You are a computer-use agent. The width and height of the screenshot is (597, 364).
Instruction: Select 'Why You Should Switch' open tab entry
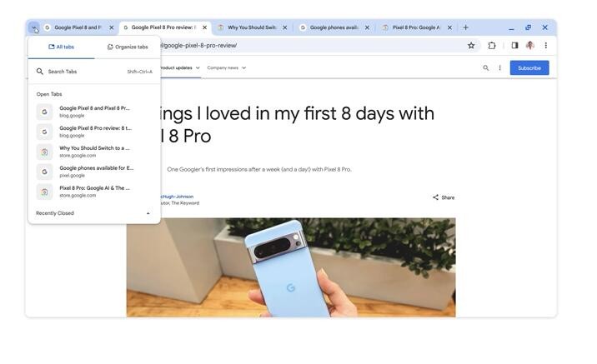93,152
